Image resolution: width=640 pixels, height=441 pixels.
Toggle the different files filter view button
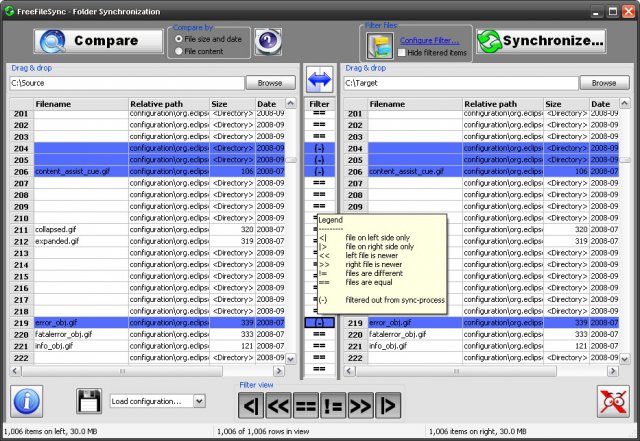click(x=333, y=405)
